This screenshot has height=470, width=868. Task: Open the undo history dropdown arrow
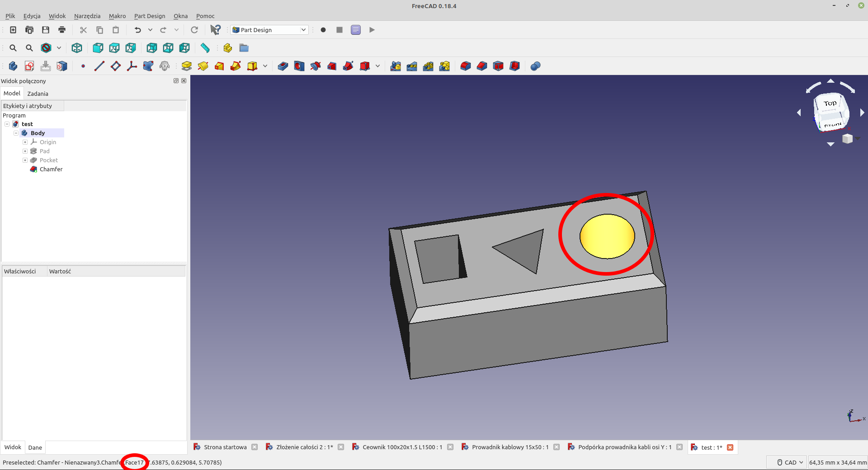coord(150,30)
